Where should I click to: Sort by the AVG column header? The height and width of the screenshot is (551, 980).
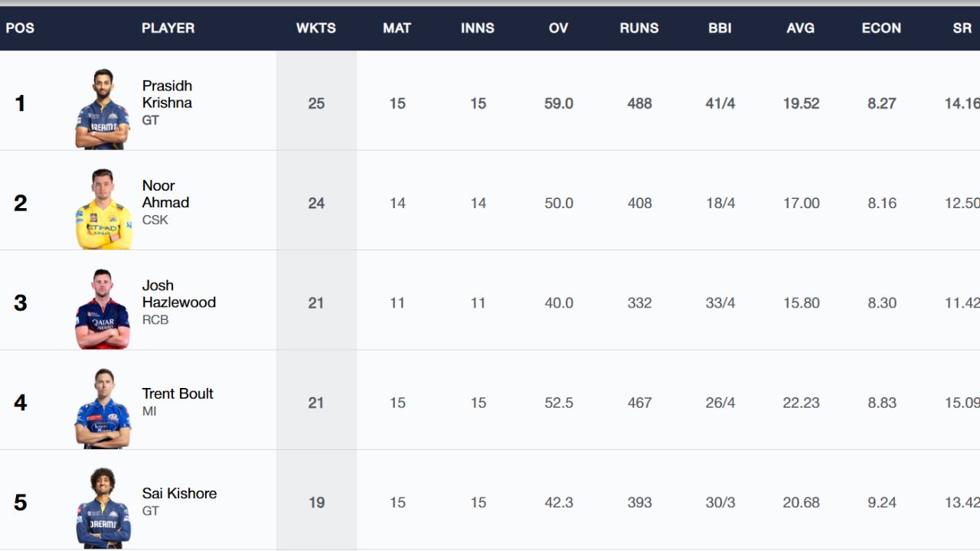(x=800, y=28)
